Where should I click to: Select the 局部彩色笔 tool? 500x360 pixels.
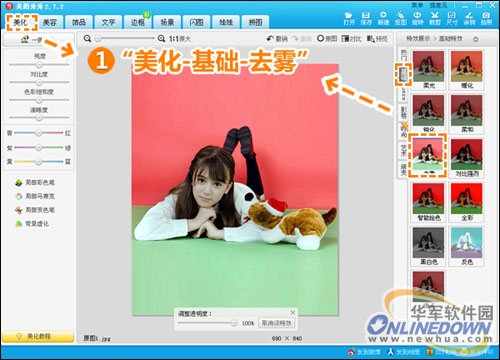click(35, 183)
